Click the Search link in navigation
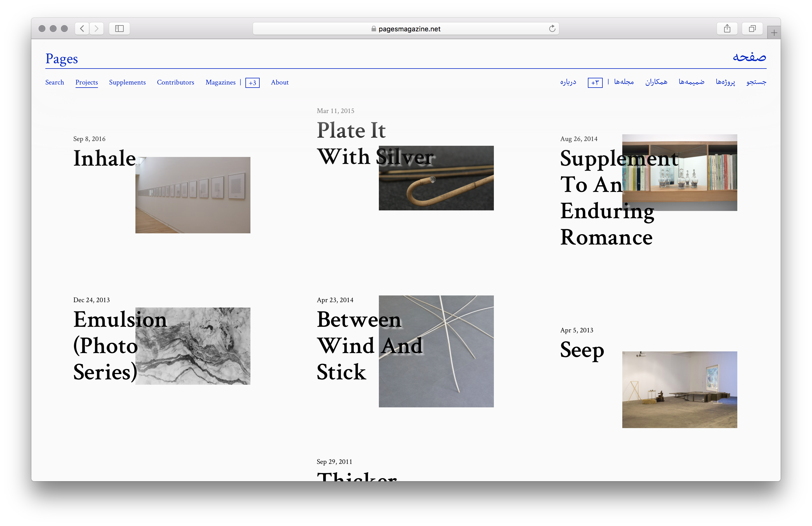 click(x=55, y=82)
